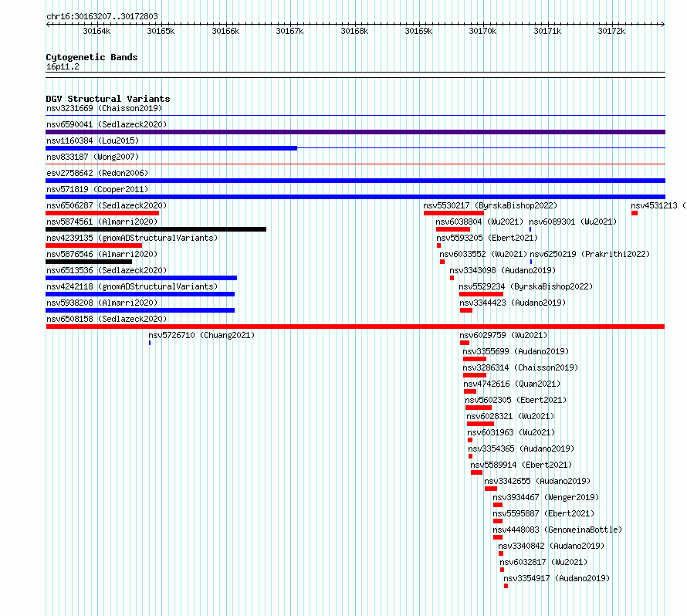Click nsv3343098 (Audano2019) label
Screen dimensions: 687x616
click(503, 270)
